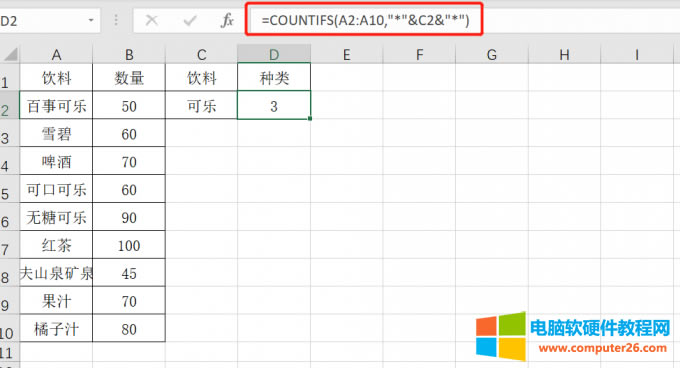The height and width of the screenshot is (368, 680).
Task: Select cell with 百事可乐
Action: (x=56, y=105)
